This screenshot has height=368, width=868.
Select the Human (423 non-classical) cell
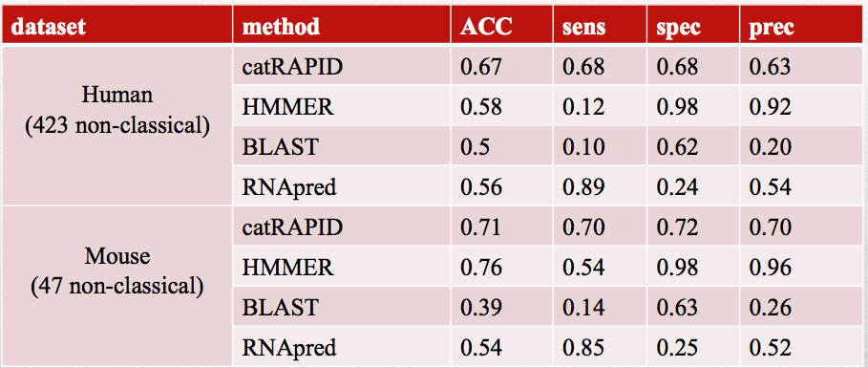click(x=116, y=125)
